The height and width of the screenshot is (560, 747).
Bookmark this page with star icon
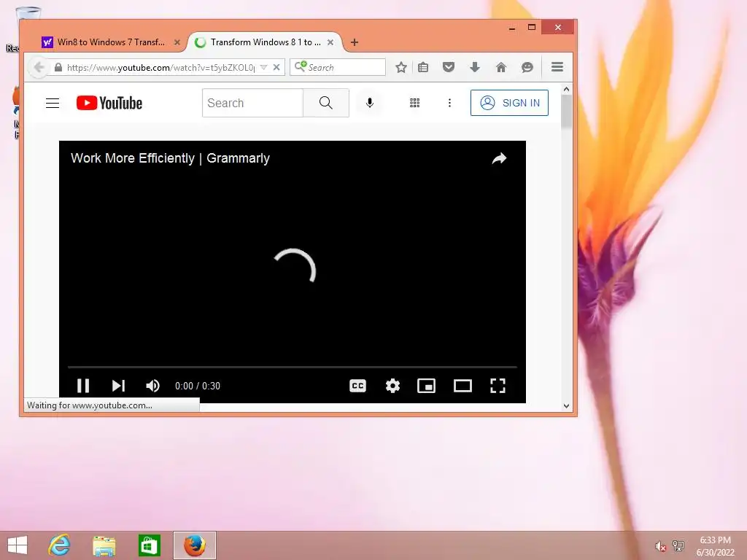(401, 67)
